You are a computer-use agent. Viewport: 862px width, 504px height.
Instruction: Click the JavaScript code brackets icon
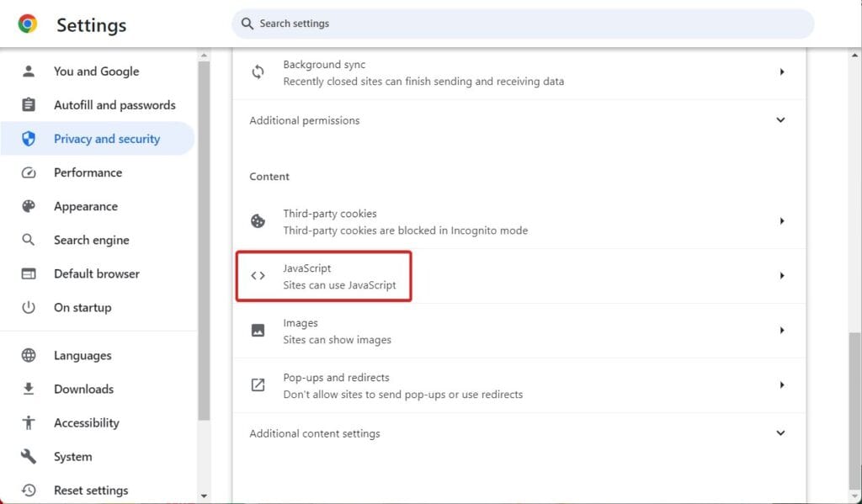[x=258, y=276]
